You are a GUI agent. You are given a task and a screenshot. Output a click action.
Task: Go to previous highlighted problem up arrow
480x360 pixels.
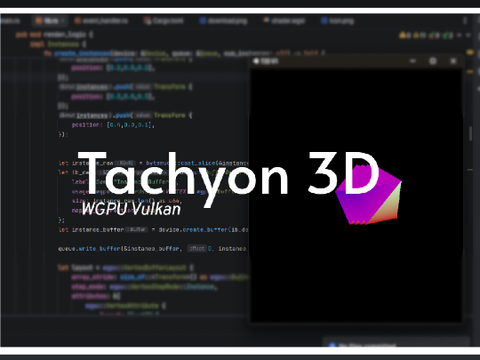coord(460,35)
